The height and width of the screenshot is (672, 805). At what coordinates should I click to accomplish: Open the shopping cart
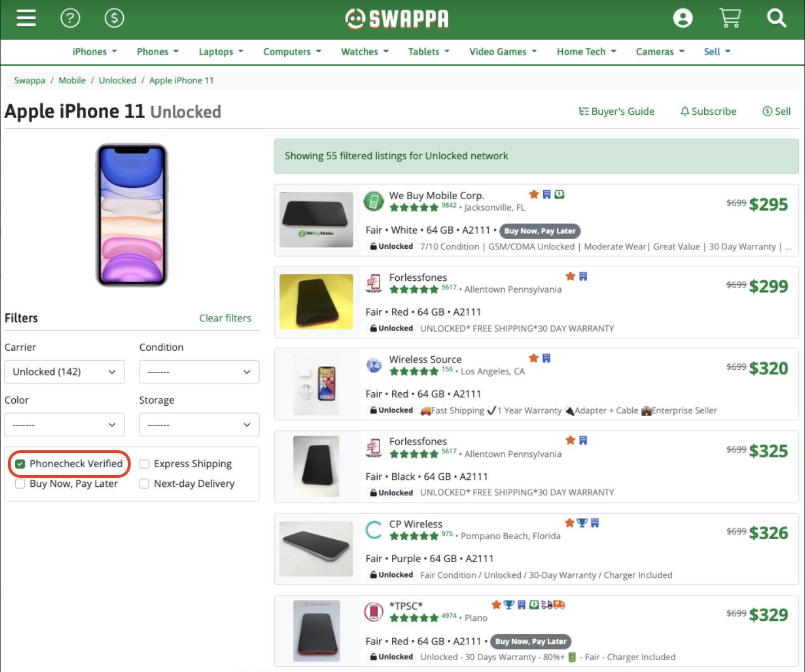click(x=730, y=18)
